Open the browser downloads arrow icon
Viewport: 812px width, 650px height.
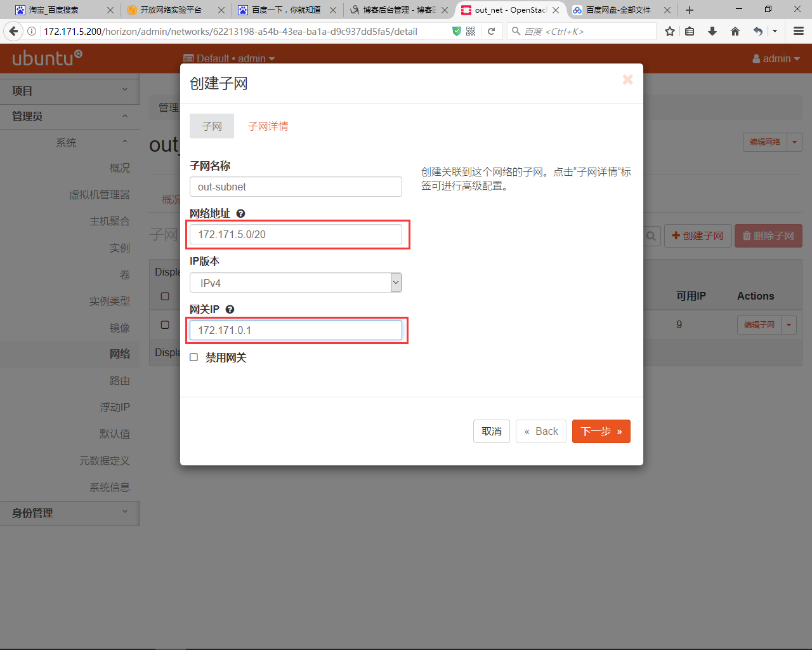click(x=712, y=31)
